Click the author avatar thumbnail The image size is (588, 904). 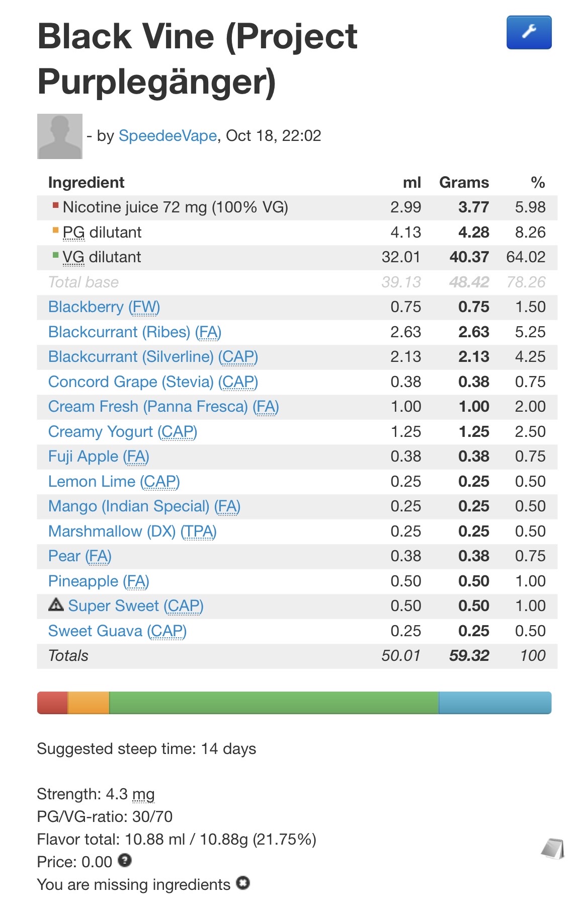pyautogui.click(x=60, y=136)
